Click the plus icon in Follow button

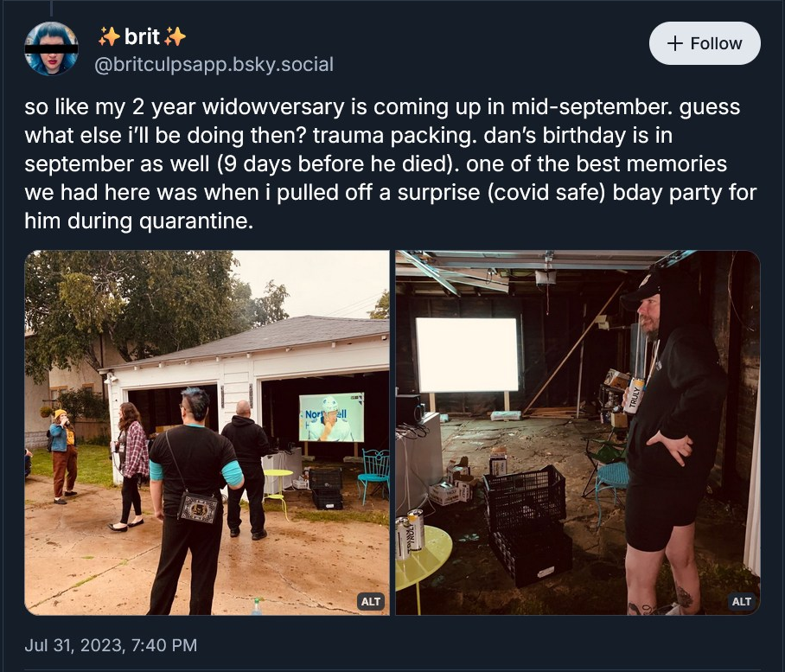[675, 43]
